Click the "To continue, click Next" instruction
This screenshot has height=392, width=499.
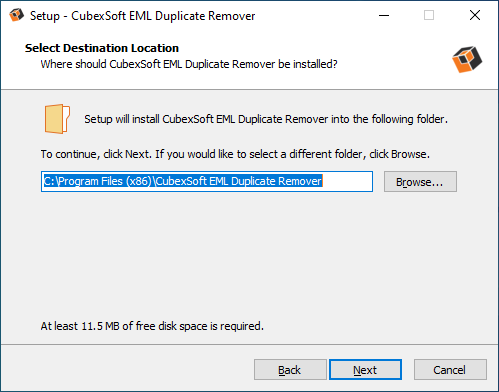pos(235,154)
